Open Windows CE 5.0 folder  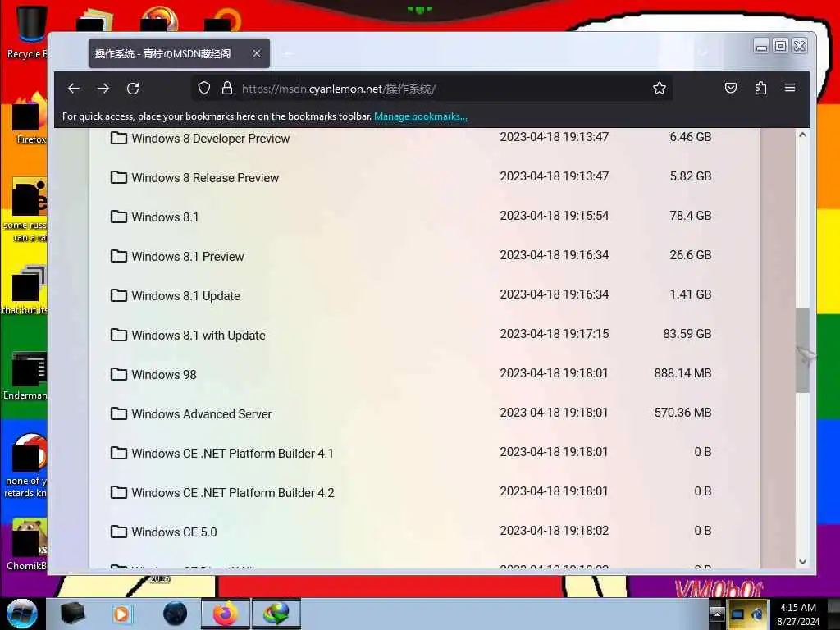pyautogui.click(x=174, y=532)
